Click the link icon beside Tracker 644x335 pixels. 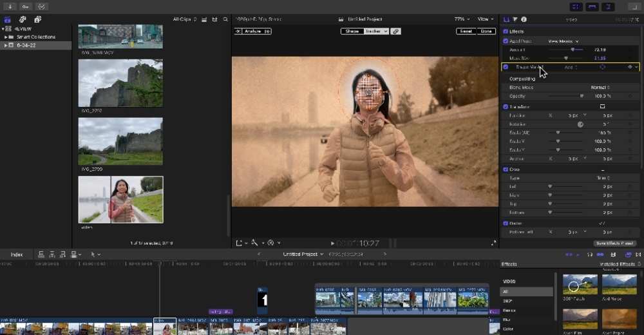tap(396, 31)
